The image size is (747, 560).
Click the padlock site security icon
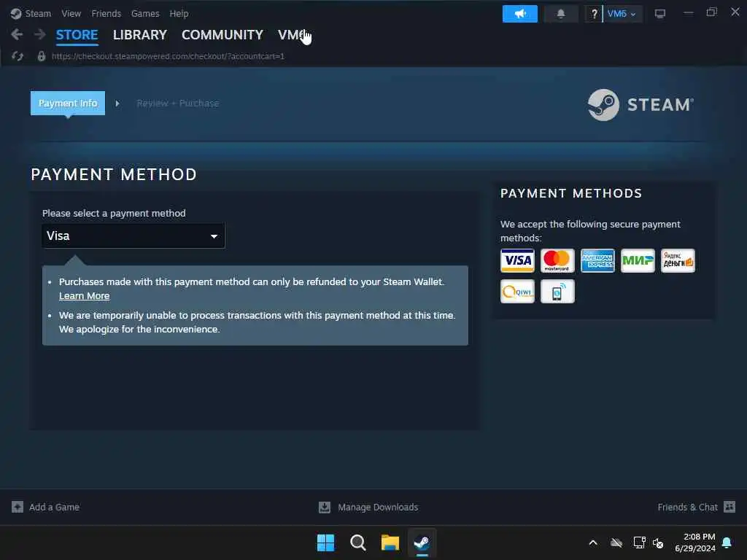42,56
